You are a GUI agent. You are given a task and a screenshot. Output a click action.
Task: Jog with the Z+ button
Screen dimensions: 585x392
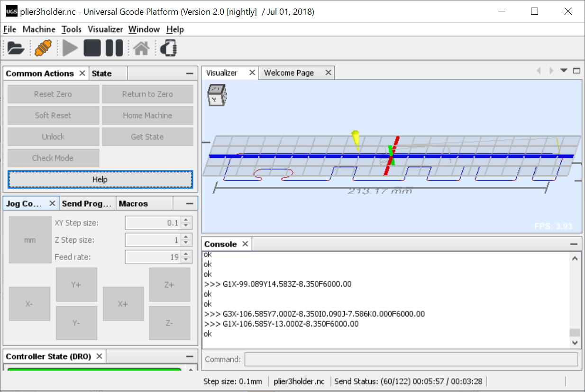[170, 285]
